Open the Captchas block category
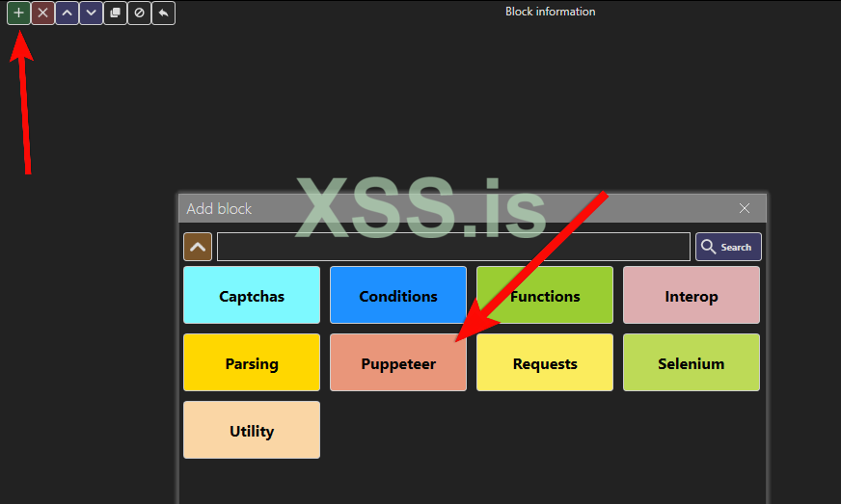This screenshot has width=841, height=504. [252, 296]
